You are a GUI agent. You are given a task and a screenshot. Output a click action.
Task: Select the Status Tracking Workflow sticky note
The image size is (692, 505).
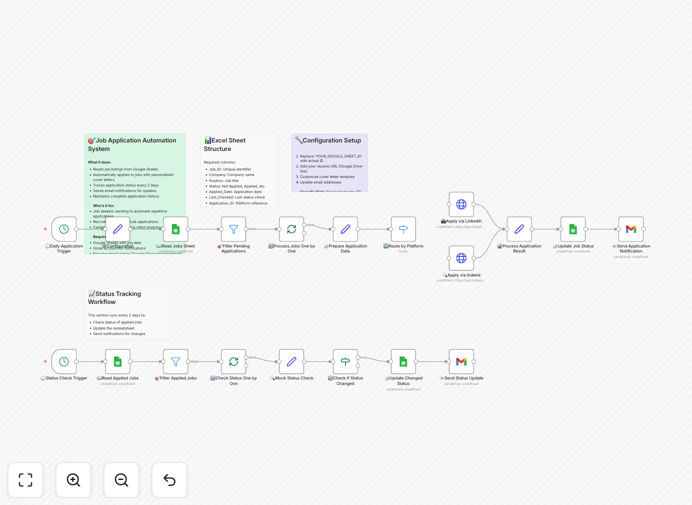click(128, 313)
